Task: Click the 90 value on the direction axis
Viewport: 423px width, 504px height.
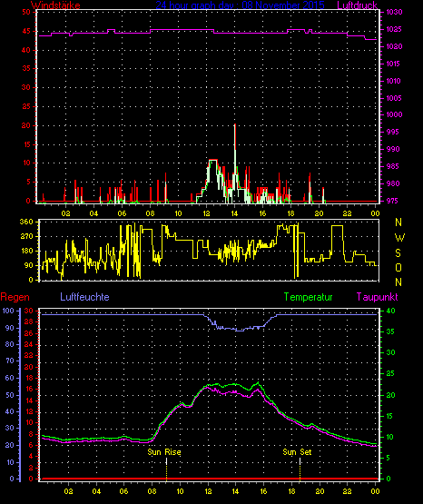Action: (28, 265)
